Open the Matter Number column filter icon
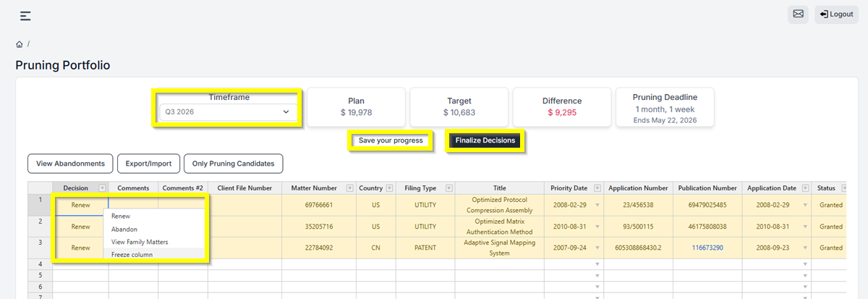Image resolution: width=868 pixels, height=299 pixels. coord(350,188)
